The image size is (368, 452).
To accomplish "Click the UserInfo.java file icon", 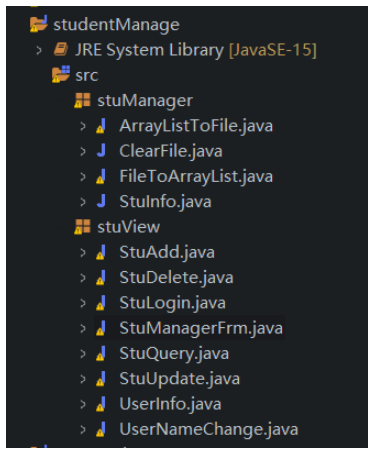I will 101,404.
